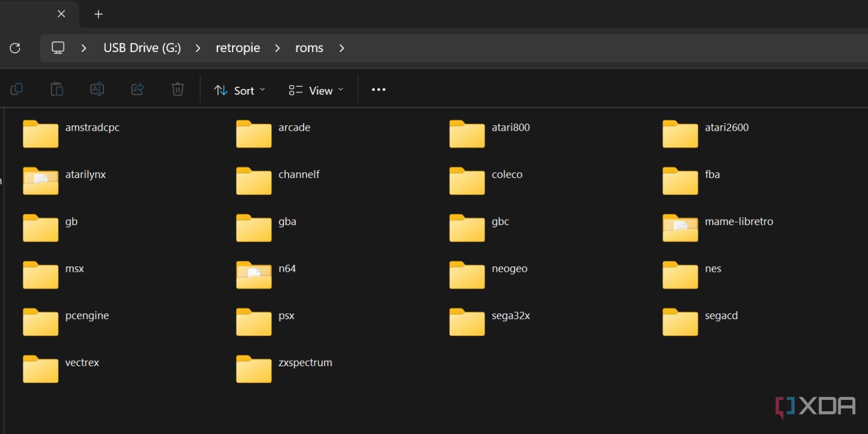868x434 pixels.
Task: Click the vectrex folder name
Action: pos(82,362)
